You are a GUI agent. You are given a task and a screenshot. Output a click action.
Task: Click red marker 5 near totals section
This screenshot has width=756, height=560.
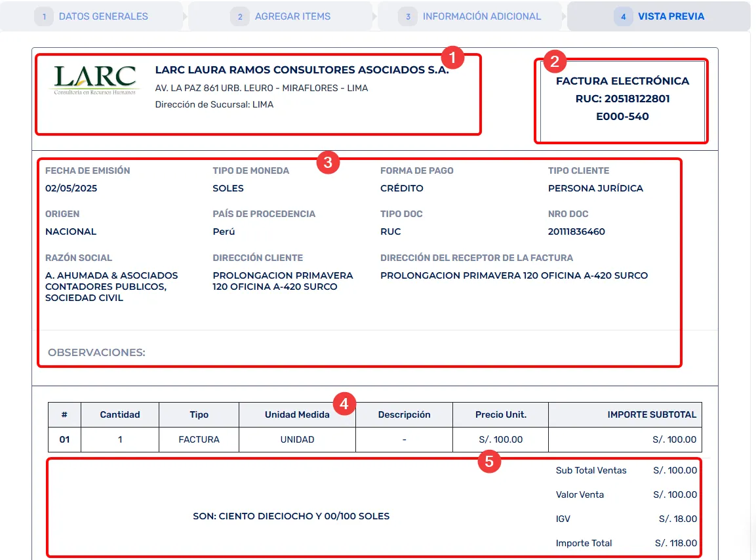tap(489, 461)
